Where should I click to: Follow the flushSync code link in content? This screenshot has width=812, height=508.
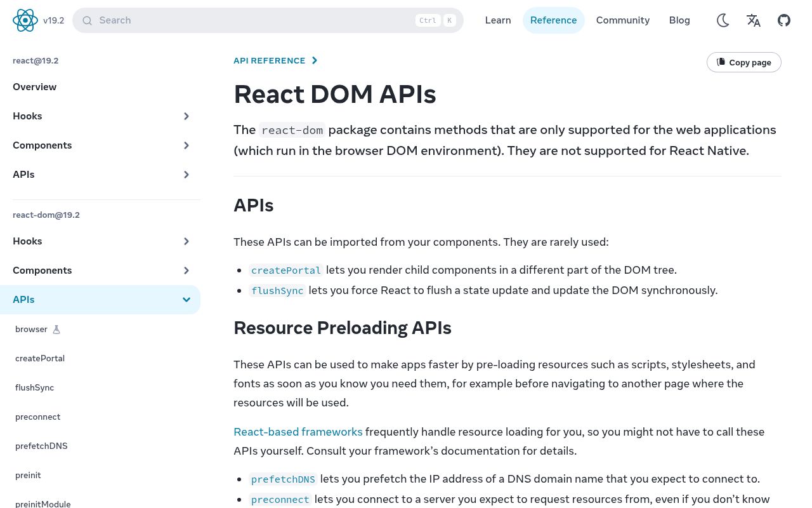[277, 291]
